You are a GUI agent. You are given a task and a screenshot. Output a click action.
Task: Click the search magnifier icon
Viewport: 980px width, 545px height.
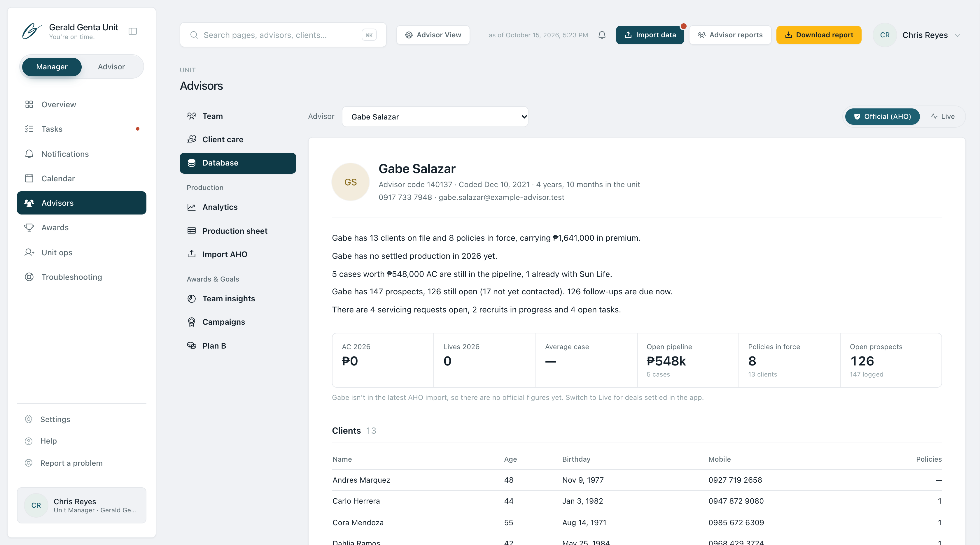(194, 35)
